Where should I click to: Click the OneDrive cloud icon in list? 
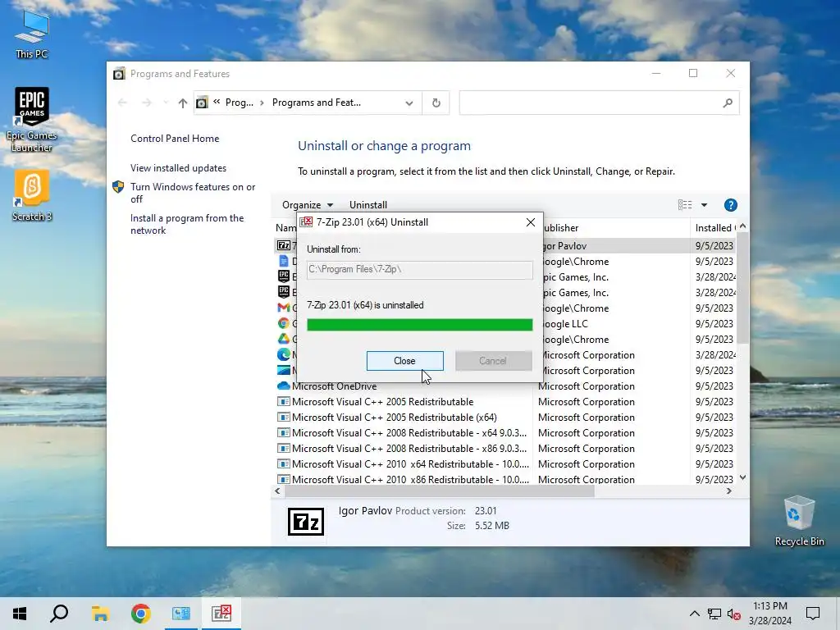tap(283, 386)
